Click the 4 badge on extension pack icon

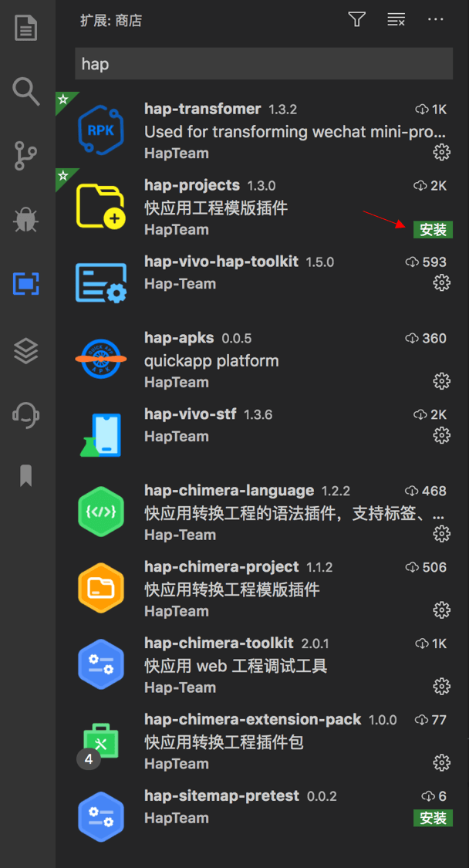89,759
